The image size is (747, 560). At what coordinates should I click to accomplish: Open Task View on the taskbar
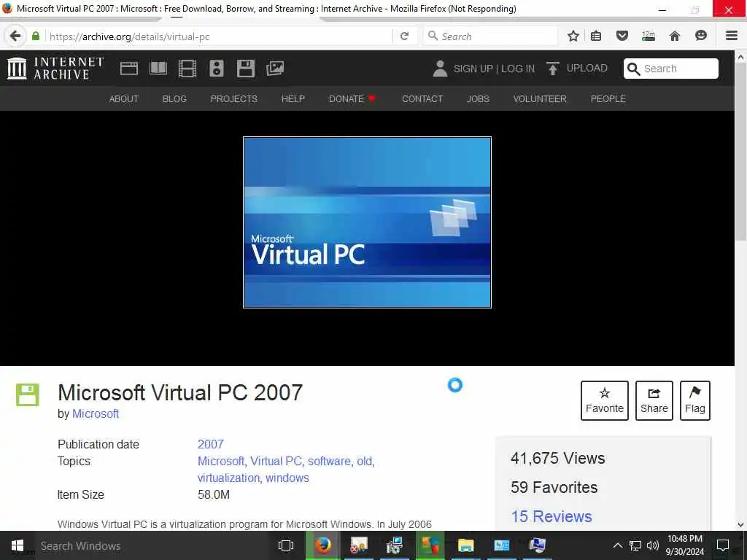(x=286, y=545)
